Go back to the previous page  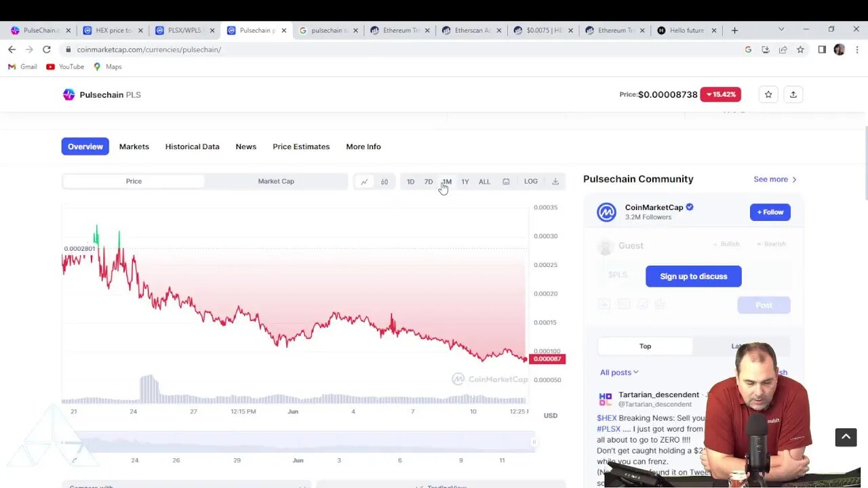click(12, 49)
